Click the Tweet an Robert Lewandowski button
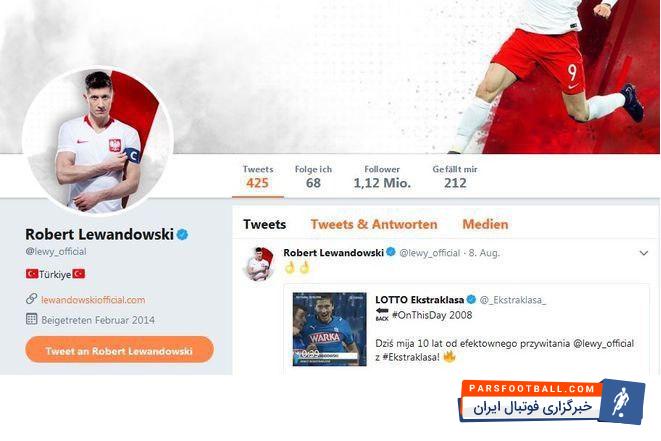The height and width of the screenshot is (441, 661). coord(119,350)
